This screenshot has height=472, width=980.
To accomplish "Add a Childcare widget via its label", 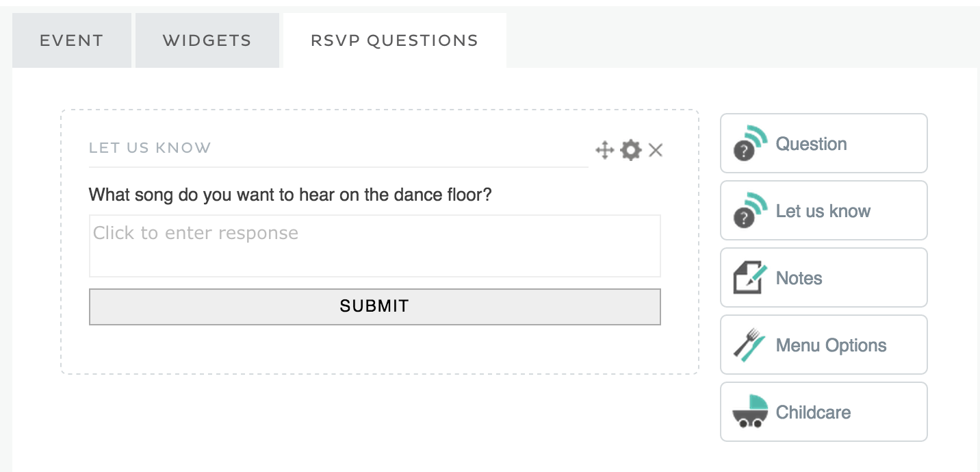I will pos(813,412).
